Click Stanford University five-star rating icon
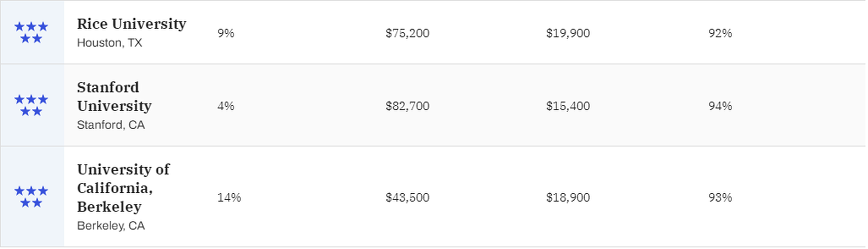The height and width of the screenshot is (249, 868). pyautogui.click(x=31, y=106)
